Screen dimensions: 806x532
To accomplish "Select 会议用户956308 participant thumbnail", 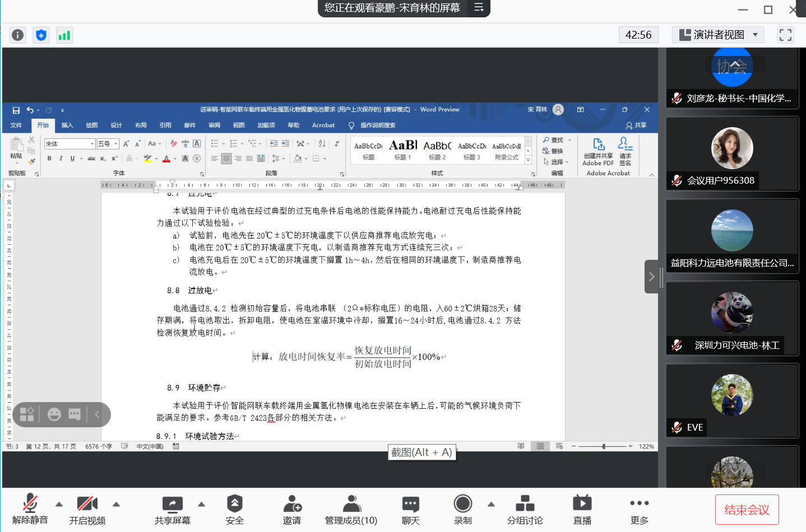I will [x=731, y=154].
